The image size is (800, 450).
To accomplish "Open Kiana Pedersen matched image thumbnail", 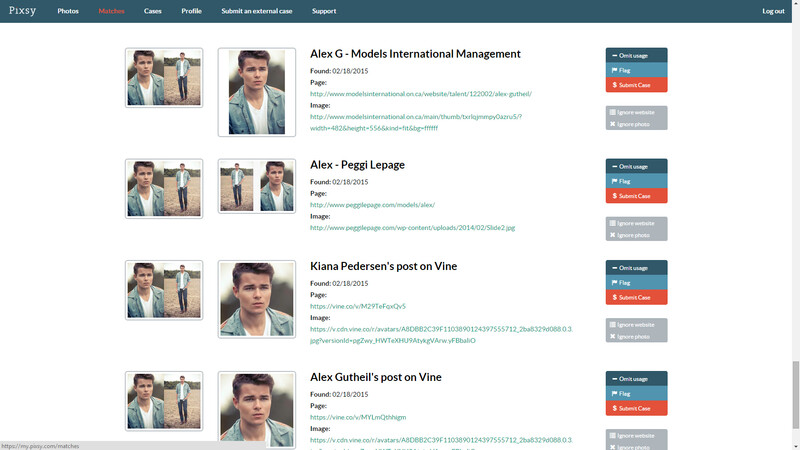I will [257, 299].
